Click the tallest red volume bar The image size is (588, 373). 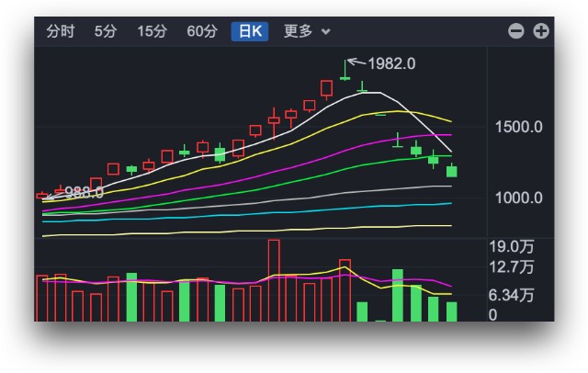[274, 280]
